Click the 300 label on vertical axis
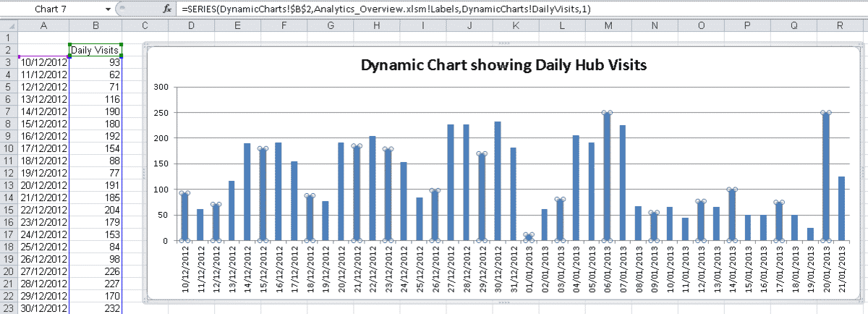The height and width of the screenshot is (314, 868). [161, 87]
